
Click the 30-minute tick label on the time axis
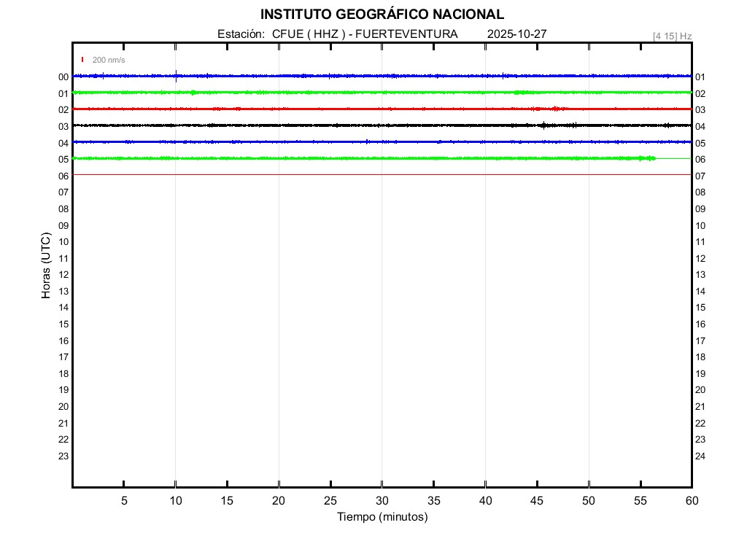[382, 501]
